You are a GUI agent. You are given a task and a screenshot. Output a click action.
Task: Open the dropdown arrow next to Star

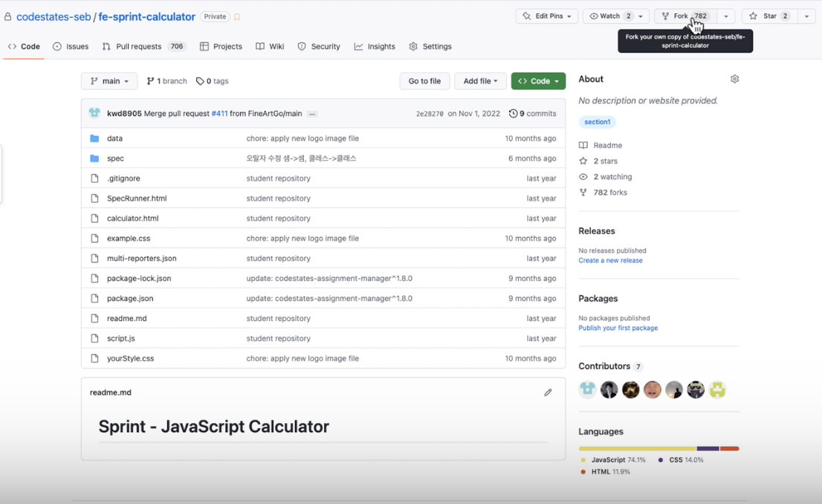806,16
